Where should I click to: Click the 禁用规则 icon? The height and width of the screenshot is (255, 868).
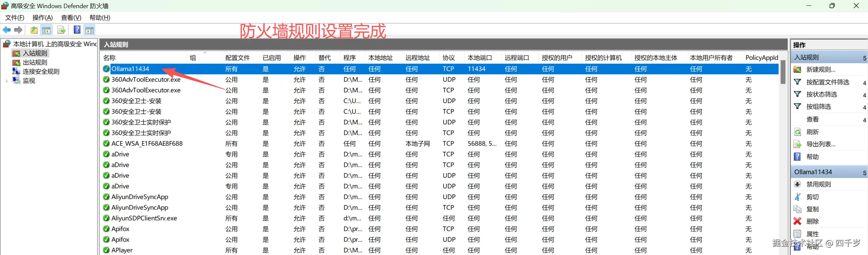[x=797, y=184]
